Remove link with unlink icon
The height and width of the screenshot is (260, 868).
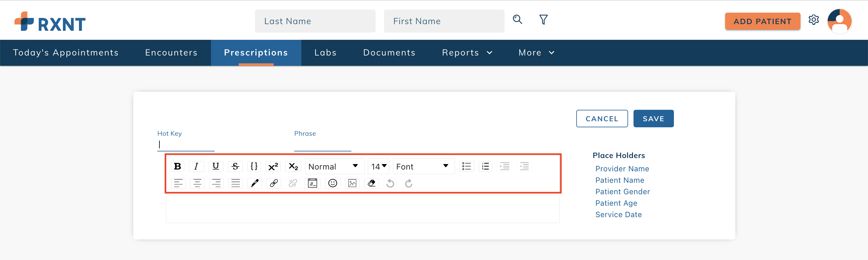click(293, 183)
